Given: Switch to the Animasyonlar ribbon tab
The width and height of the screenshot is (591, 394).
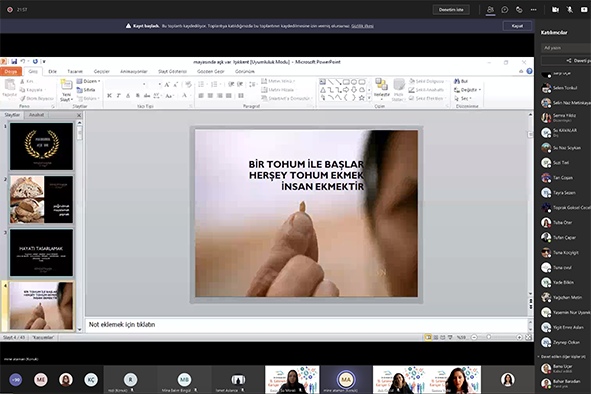Looking at the screenshot, I should [133, 71].
